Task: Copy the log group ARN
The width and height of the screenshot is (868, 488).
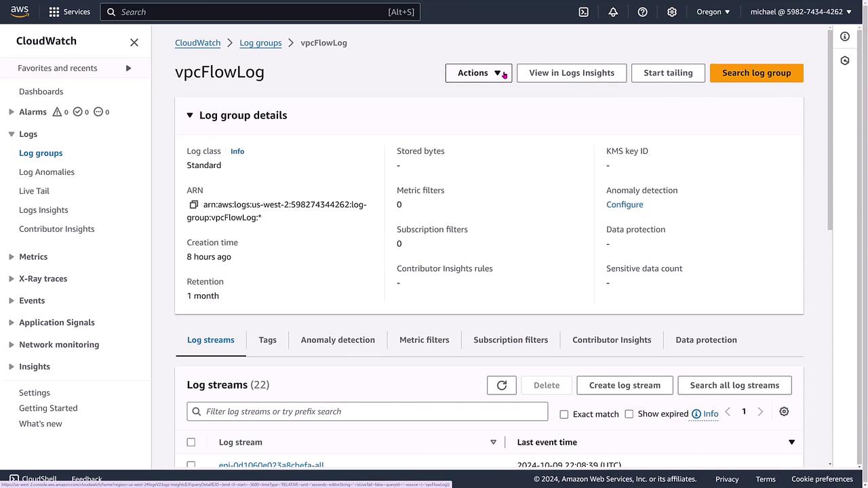Action: (193, 205)
